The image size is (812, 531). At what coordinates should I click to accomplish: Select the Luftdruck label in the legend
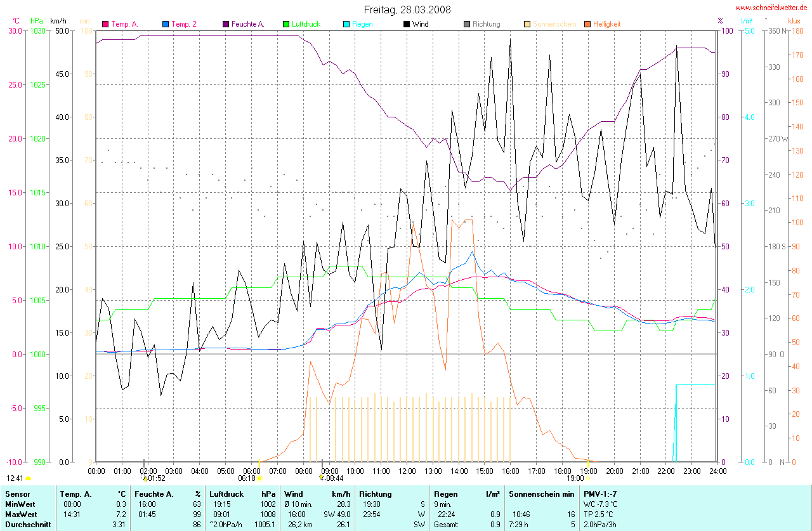tap(306, 24)
